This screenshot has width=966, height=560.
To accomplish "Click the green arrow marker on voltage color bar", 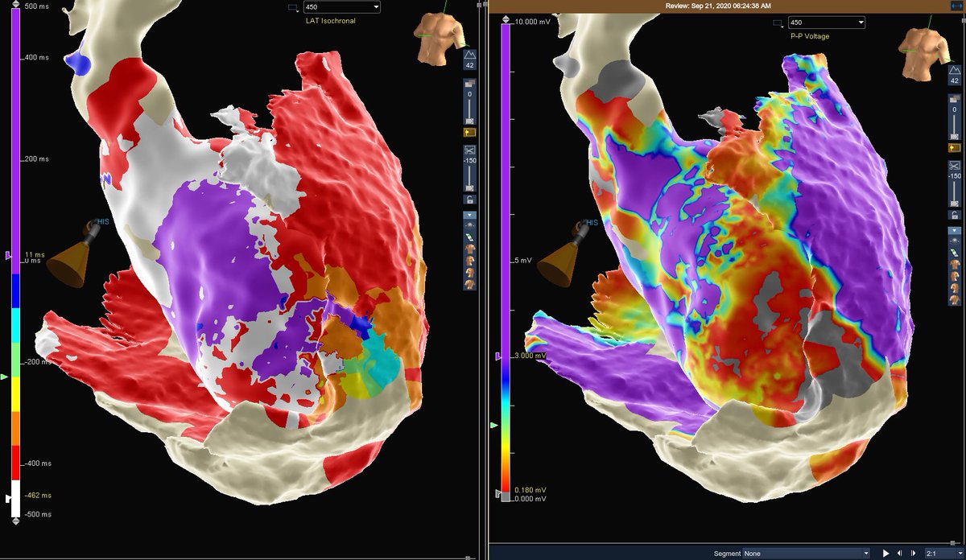I will pos(494,424).
